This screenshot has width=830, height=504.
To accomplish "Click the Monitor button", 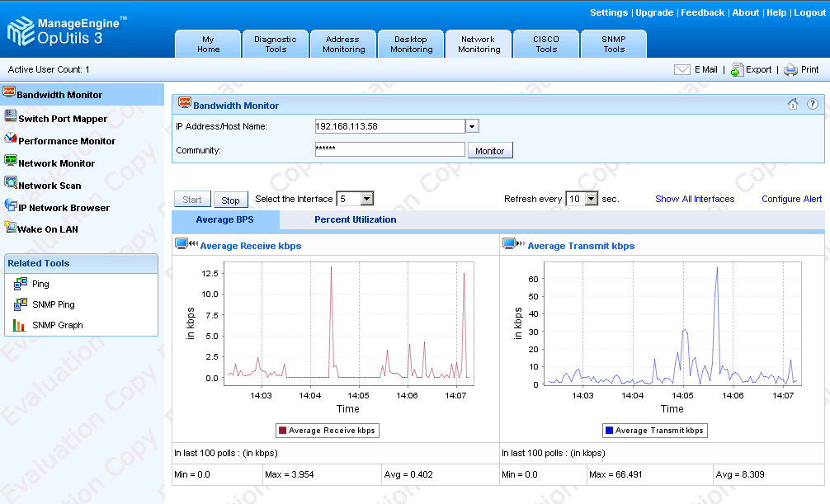I will coord(490,151).
